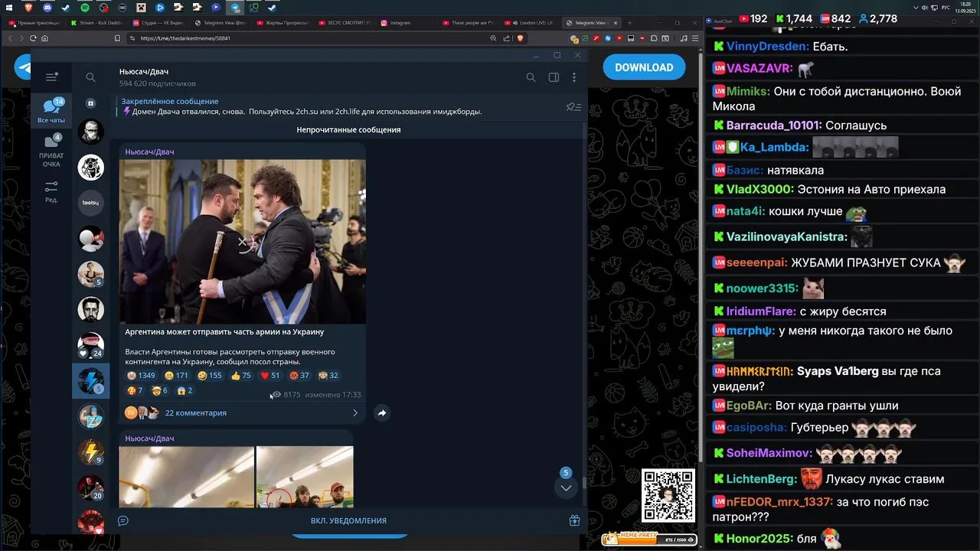
Task: Click the browser address bar URL
Action: [185, 38]
